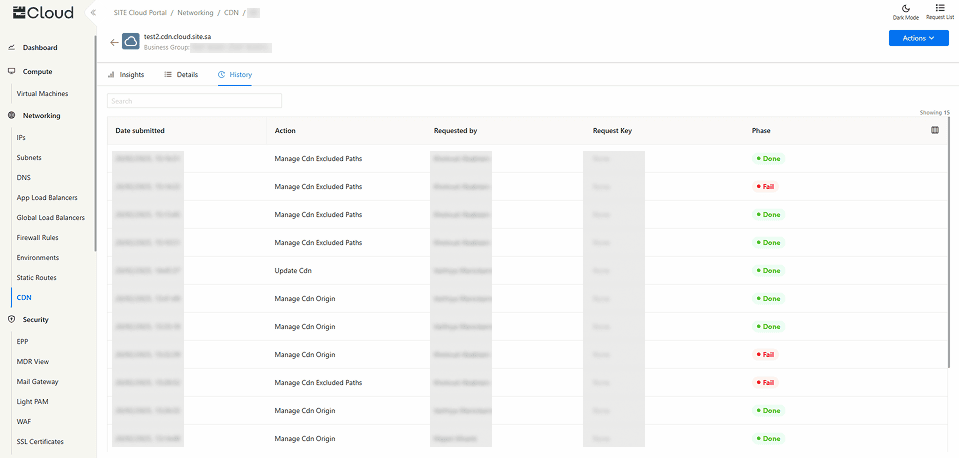Toggle Dark Mode in the header
Image resolution: width=959 pixels, height=458 pixels.
pos(905,11)
